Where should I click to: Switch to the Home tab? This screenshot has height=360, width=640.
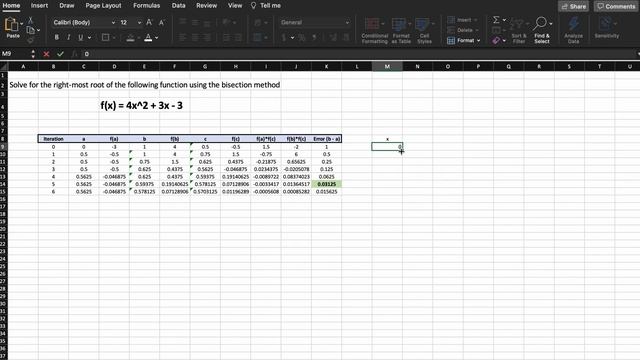[11, 6]
